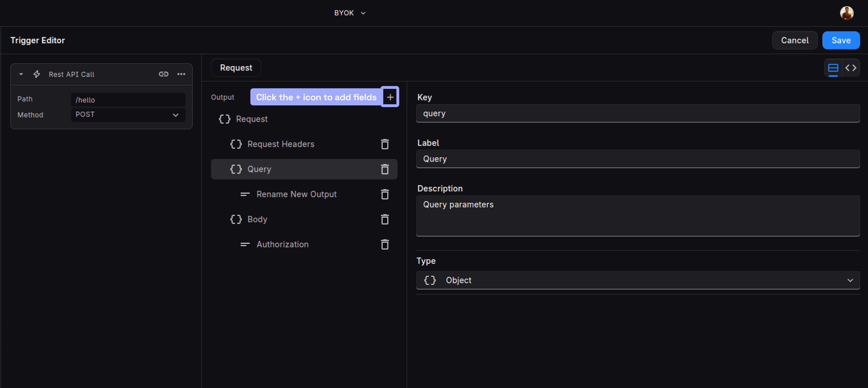
Task: Click the delete icon next to Authorization
Action: click(386, 244)
